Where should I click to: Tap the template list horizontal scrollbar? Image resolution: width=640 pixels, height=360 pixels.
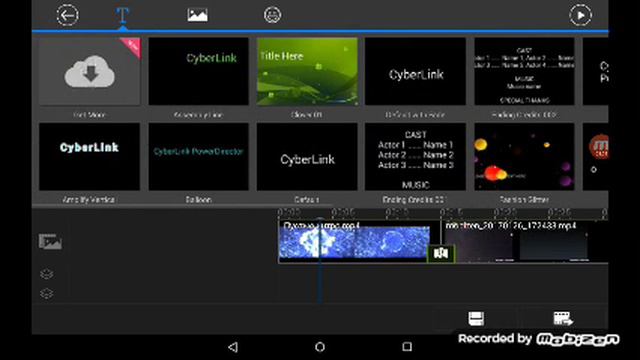pos(182,206)
